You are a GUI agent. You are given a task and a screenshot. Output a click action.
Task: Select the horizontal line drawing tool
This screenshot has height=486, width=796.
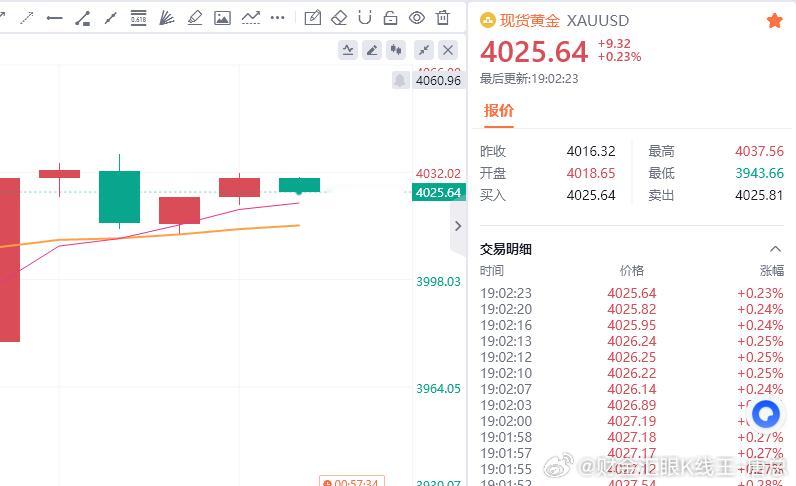[x=54, y=18]
